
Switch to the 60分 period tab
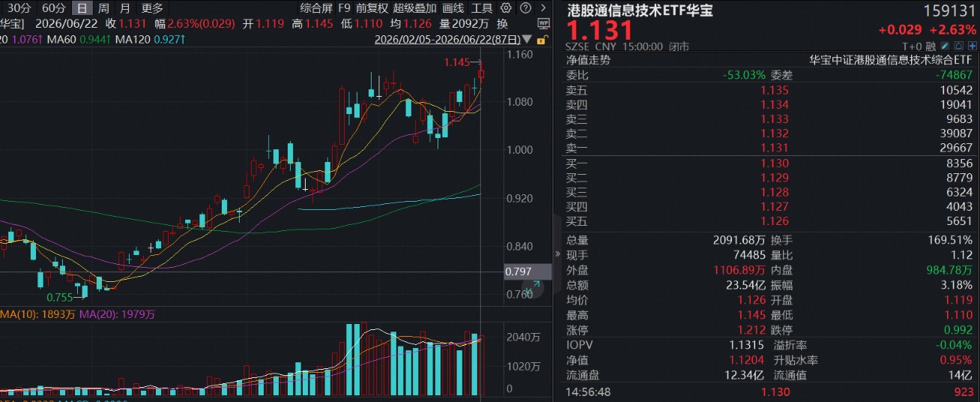pos(54,8)
